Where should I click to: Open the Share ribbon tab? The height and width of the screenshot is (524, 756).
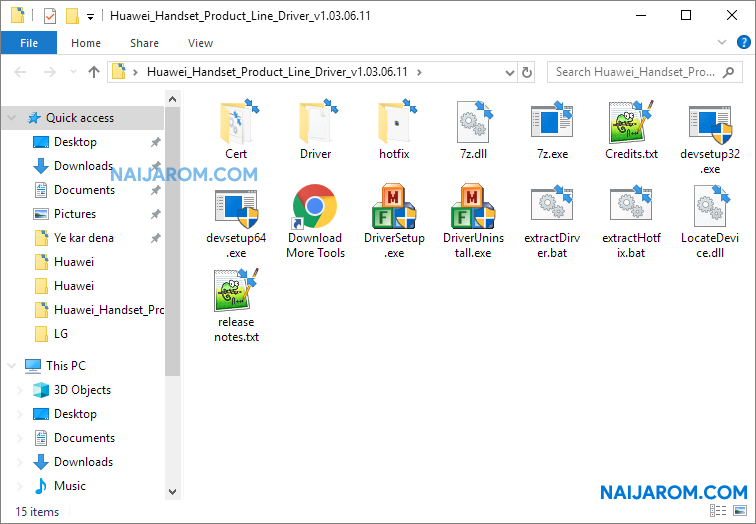click(144, 43)
